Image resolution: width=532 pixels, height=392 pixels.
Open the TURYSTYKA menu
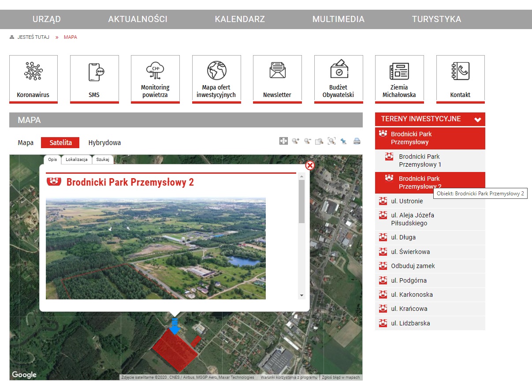pos(437,19)
